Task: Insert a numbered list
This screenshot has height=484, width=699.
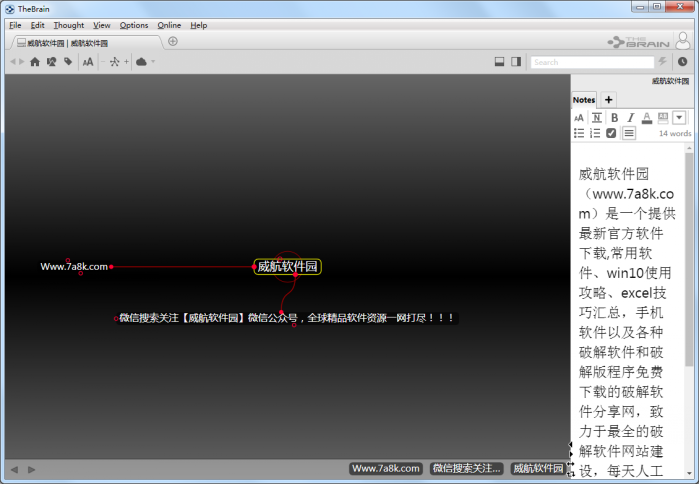Action: [595, 133]
